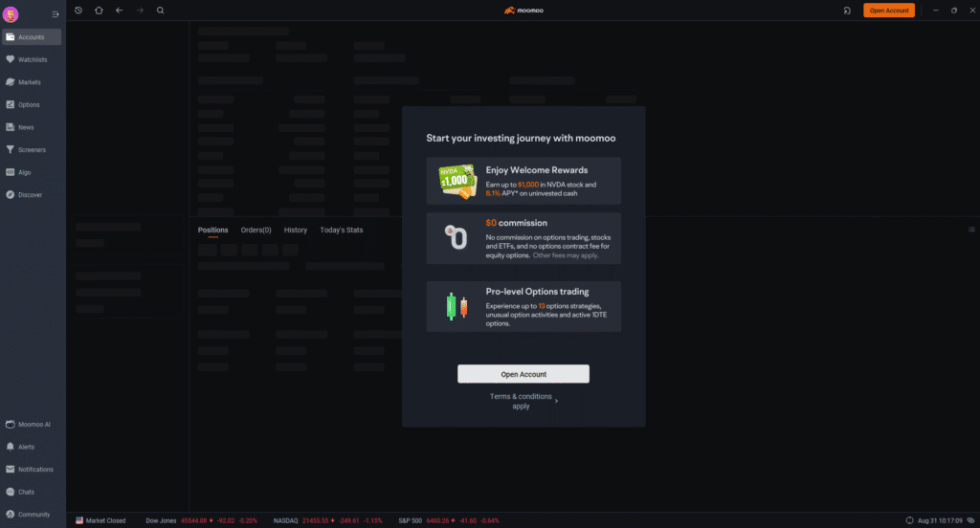Screen dimensions: 980x528
Task: Open Alerts from the sidebar
Action: click(32, 447)
